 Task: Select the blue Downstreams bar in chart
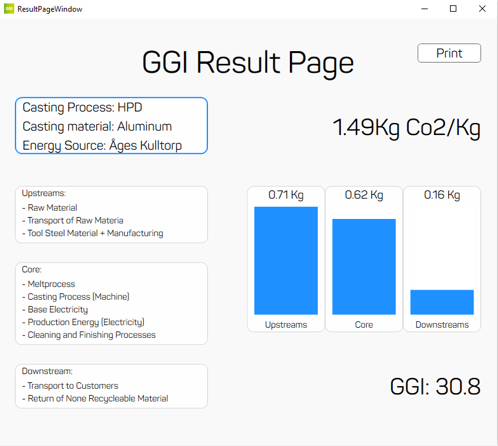click(x=442, y=302)
